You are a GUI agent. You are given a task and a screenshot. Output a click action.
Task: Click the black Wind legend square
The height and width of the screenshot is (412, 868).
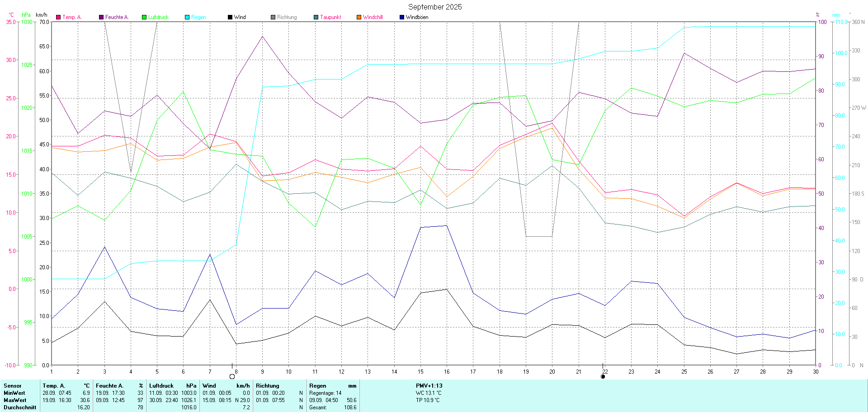(x=230, y=17)
